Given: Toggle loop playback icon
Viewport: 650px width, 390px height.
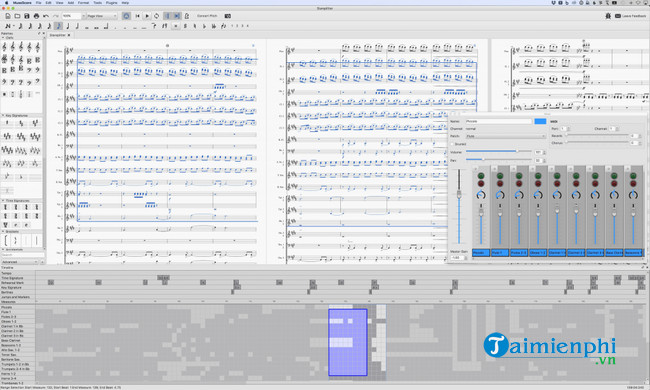Looking at the screenshot, I should [x=156, y=16].
